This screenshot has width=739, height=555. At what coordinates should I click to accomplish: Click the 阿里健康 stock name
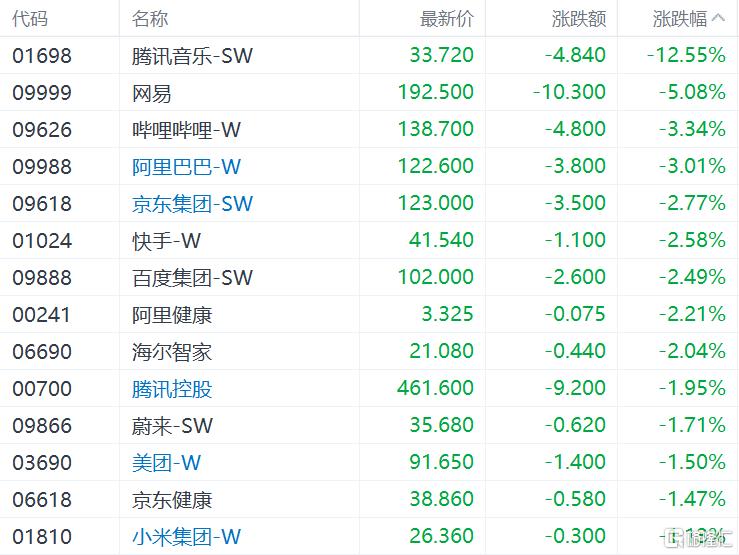[x=172, y=315]
